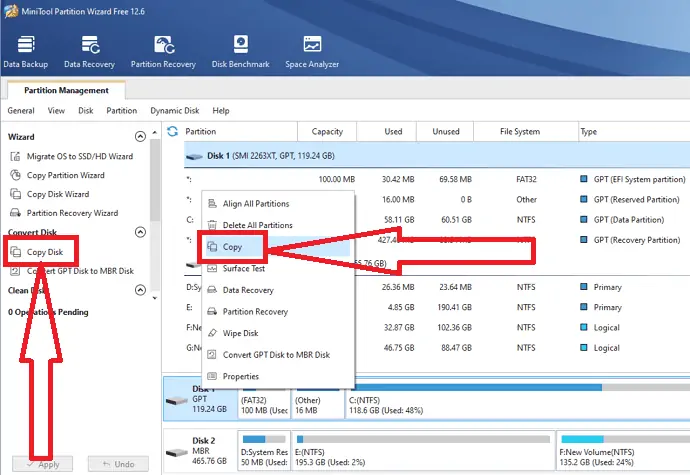The width and height of the screenshot is (690, 475).
Task: Click Convert GPT Disk to MBR Disk in the sidebar
Action: pos(80,271)
